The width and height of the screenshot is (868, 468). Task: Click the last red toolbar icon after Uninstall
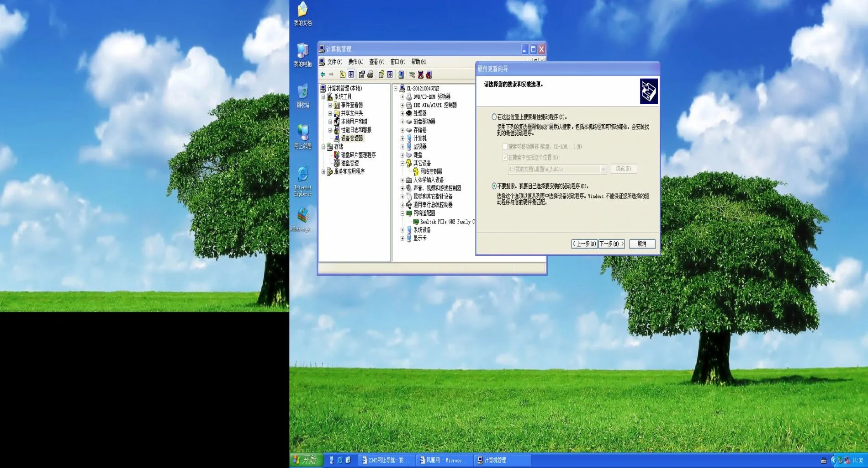[429, 74]
